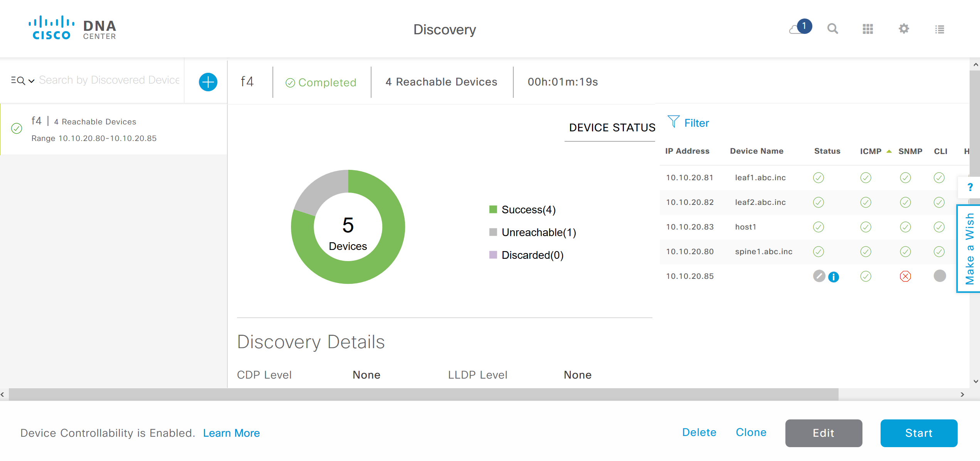The height and width of the screenshot is (461, 980).
Task: Click the green Success legend swatch
Action: (x=493, y=210)
